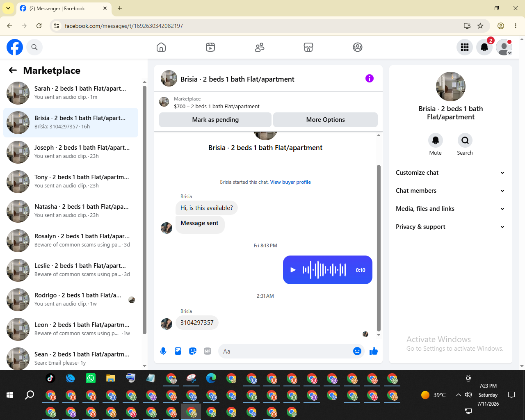The width and height of the screenshot is (525, 420).
Task: Open Rodrigo's conversation
Action: [x=71, y=300]
